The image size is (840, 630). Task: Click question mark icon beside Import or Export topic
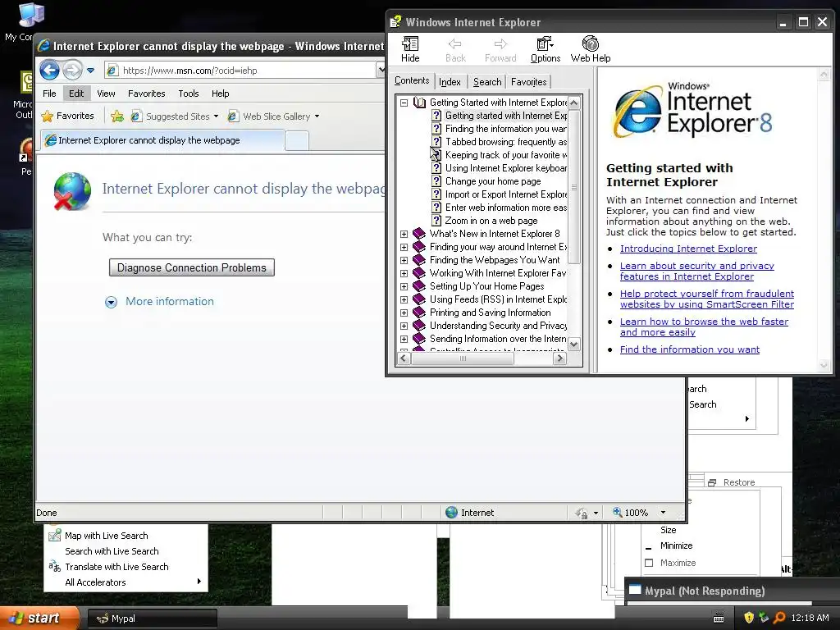(x=436, y=194)
